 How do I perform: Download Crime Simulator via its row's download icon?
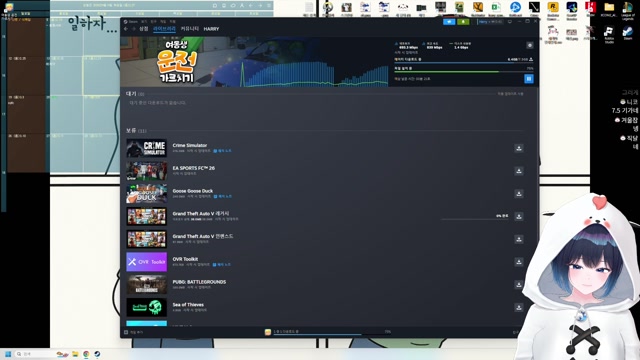pos(519,148)
